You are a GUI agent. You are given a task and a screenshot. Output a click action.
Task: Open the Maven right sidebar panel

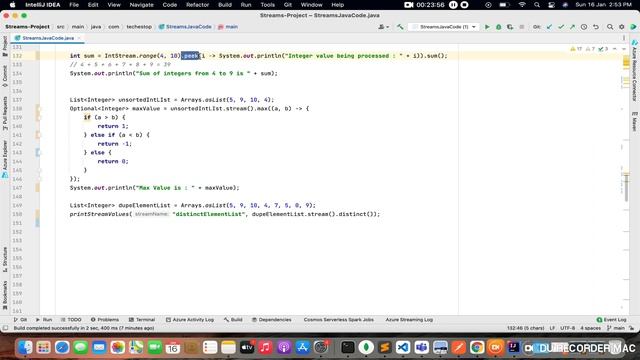(634, 122)
